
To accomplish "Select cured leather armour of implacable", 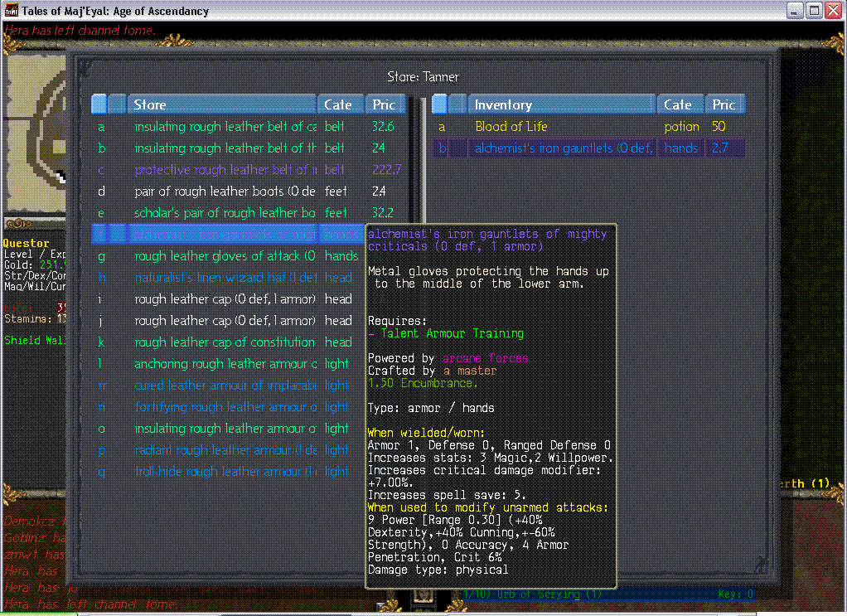I will coord(229,386).
